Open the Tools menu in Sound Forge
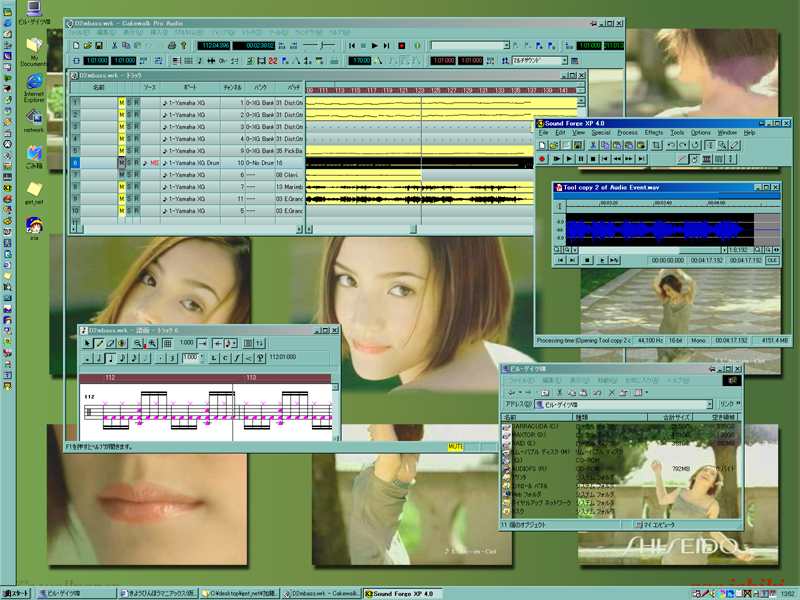 [677, 133]
